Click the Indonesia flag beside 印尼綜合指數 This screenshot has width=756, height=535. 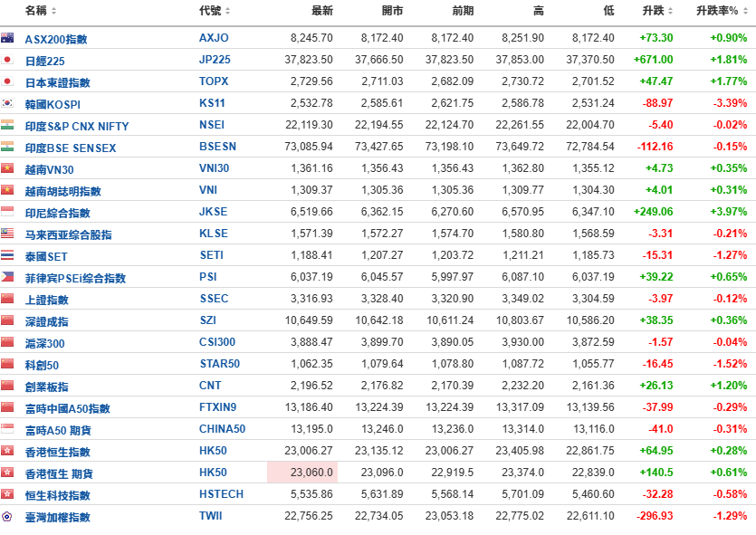click(x=6, y=211)
